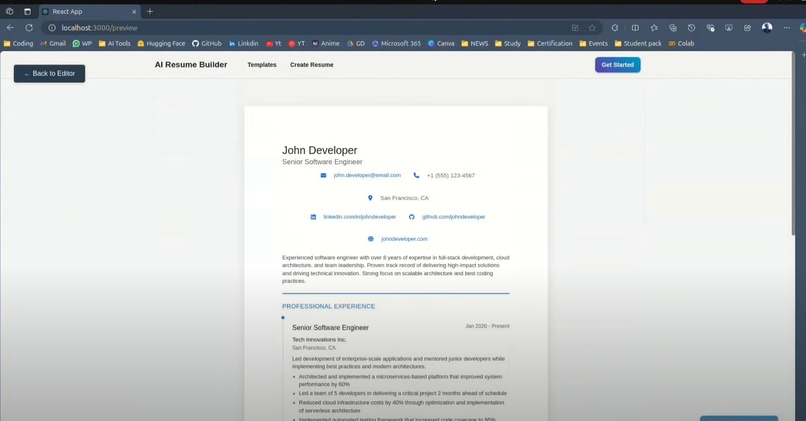Open the WP WhatsApp bookmark
This screenshot has height=421, width=806.
click(82, 44)
